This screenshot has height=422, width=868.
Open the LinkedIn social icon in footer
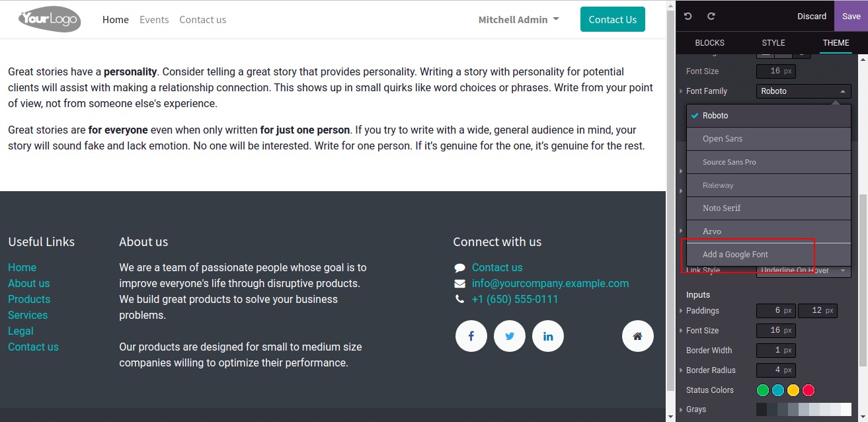point(548,336)
